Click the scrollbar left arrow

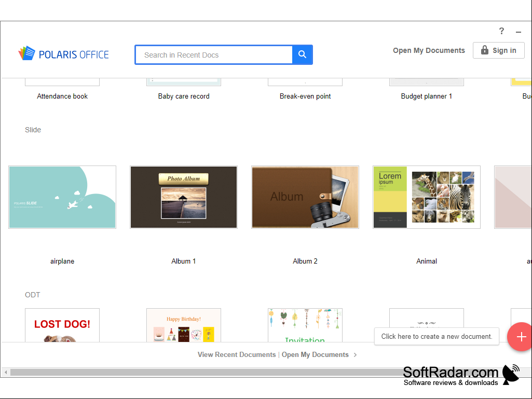point(6,372)
